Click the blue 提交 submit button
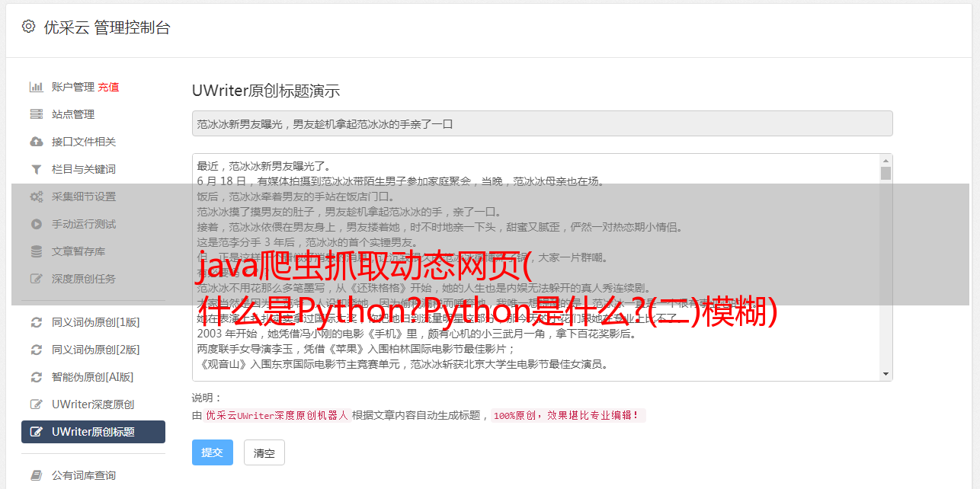This screenshot has height=489, width=980. coord(212,452)
